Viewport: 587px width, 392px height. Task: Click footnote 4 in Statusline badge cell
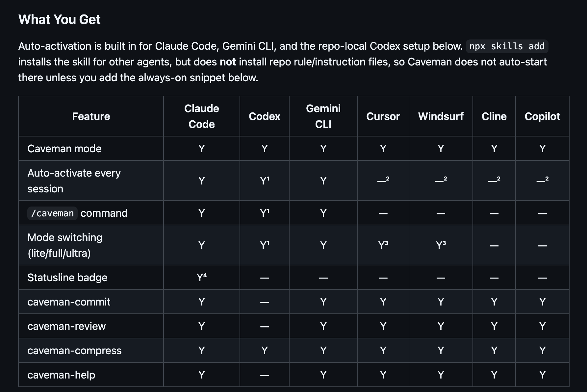pos(205,276)
